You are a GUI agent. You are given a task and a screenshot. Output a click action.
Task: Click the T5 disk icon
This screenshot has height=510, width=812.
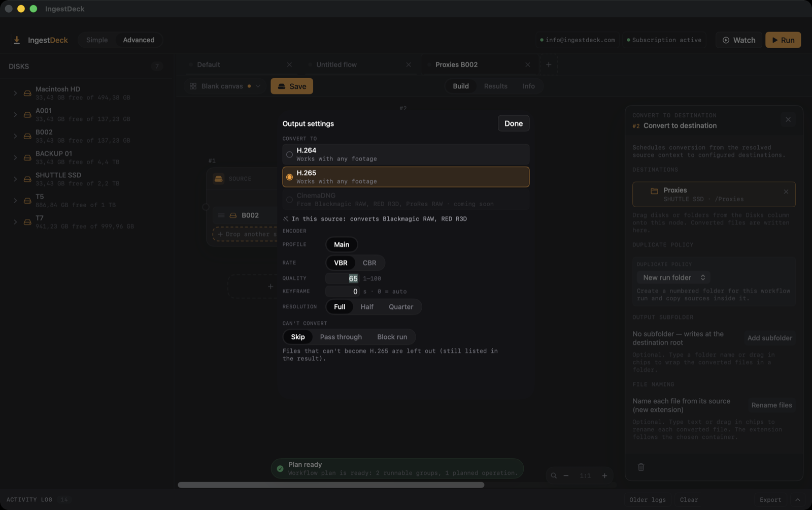tap(27, 201)
